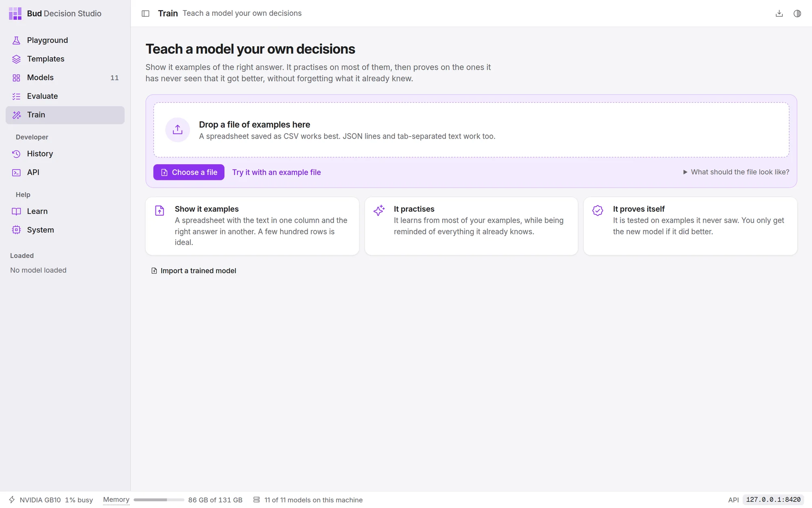
Task: Click the 'It proves itself' badge icon
Action: pyautogui.click(x=598, y=210)
